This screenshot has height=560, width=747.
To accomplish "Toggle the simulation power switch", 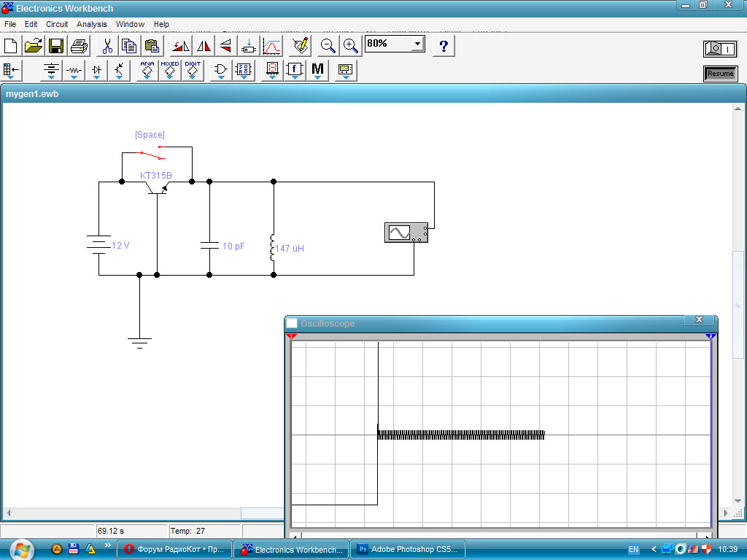I will click(x=719, y=49).
